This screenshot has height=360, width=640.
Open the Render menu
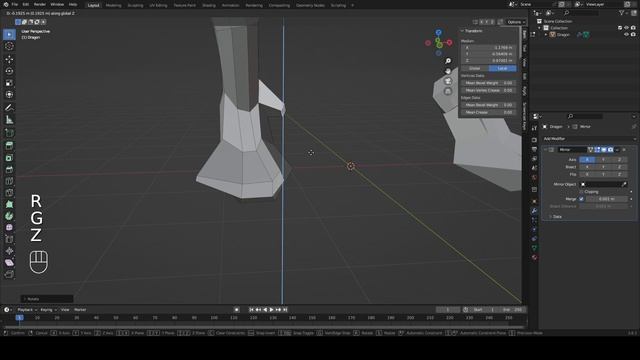tap(40, 4)
